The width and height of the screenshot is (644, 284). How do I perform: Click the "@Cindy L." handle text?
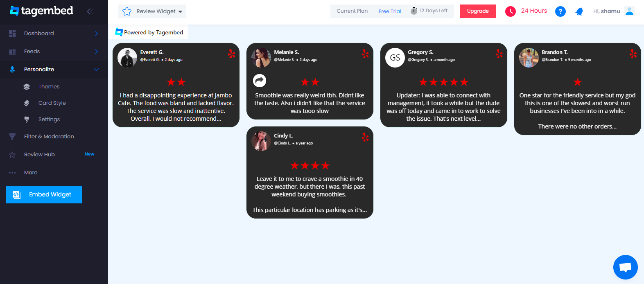tap(282, 143)
